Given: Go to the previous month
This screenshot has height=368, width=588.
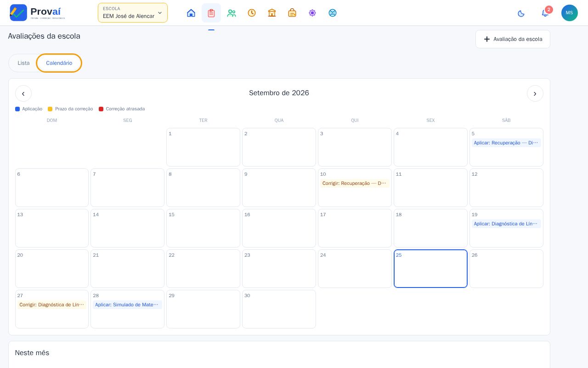Looking at the screenshot, I should point(23,93).
